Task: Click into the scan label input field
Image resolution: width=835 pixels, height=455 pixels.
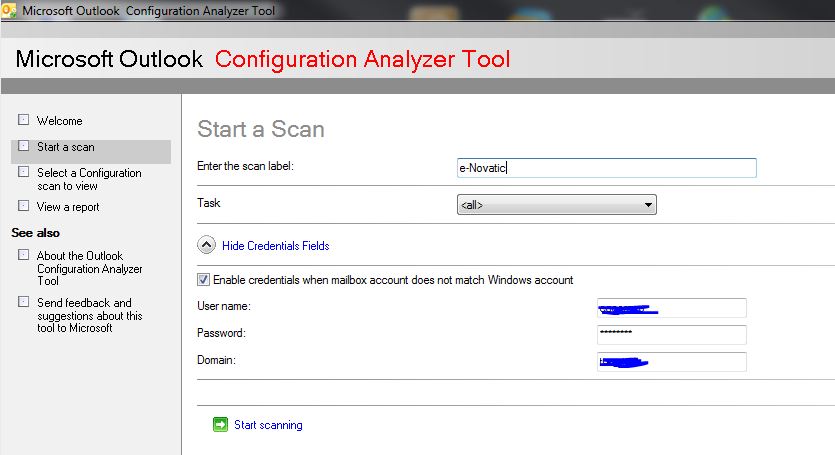Action: click(607, 168)
